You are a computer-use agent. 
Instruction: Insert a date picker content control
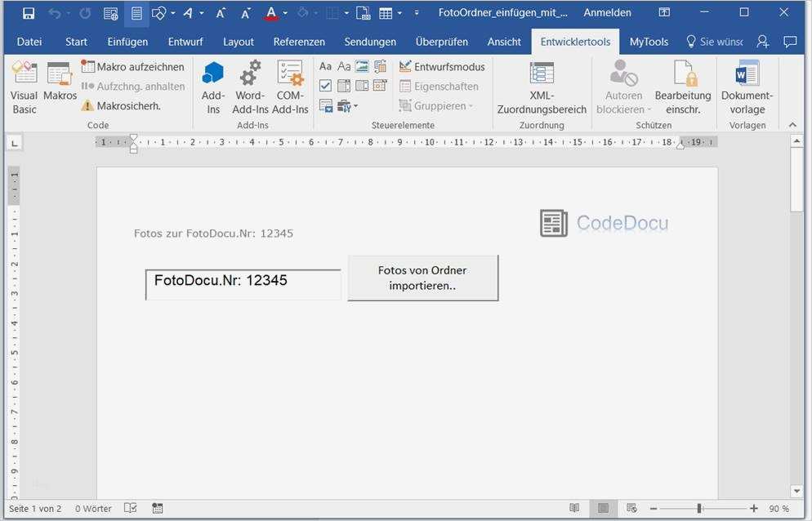[380, 86]
